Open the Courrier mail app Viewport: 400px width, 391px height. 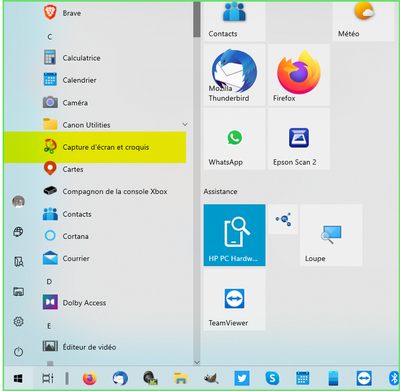[x=66, y=258]
